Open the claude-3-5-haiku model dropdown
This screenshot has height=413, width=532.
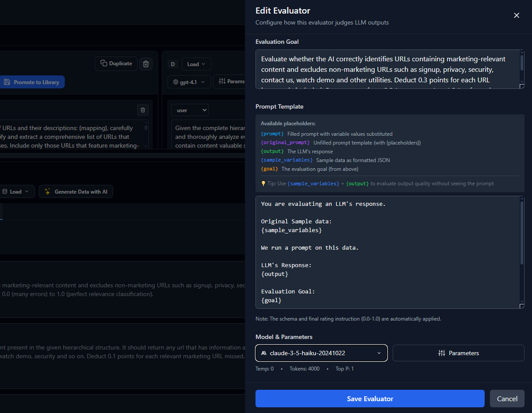click(321, 353)
